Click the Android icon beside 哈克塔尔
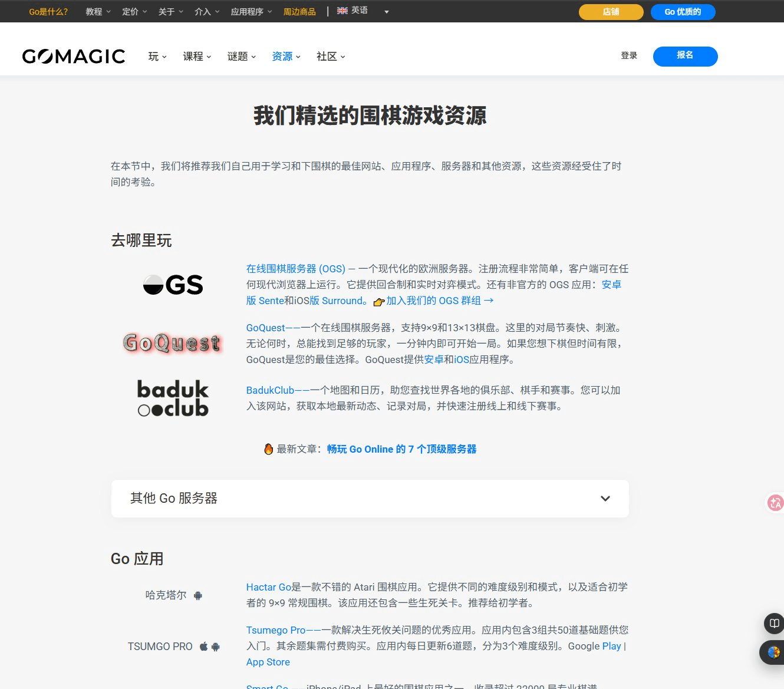784x689 pixels. coord(198,595)
